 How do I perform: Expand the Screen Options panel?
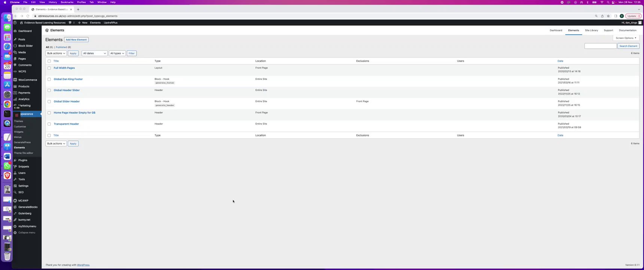[x=626, y=38]
